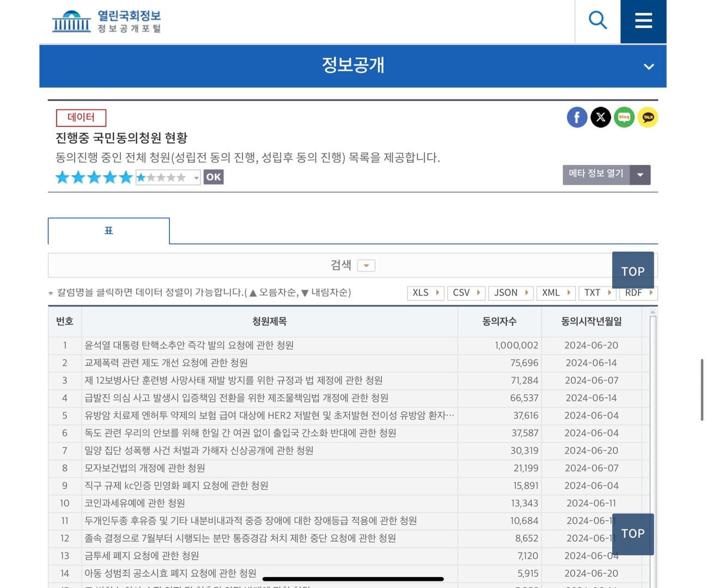The width and height of the screenshot is (706, 588).
Task: Sort by 청원제목 column header
Action: (270, 322)
